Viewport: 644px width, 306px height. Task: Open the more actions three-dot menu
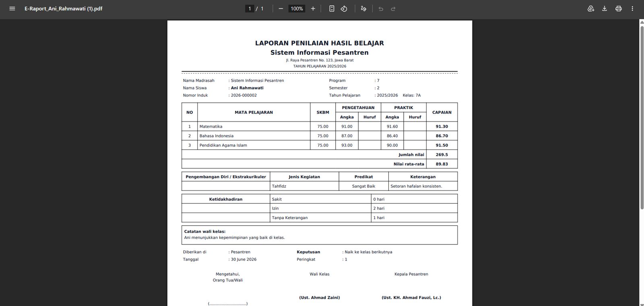632,8
